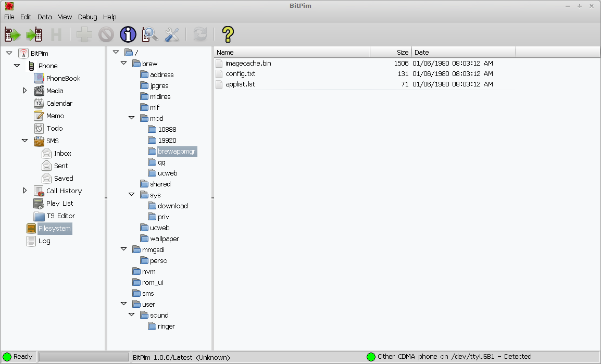Click the Saved envelope icon
The width and height of the screenshot is (601, 364).
coord(46,179)
